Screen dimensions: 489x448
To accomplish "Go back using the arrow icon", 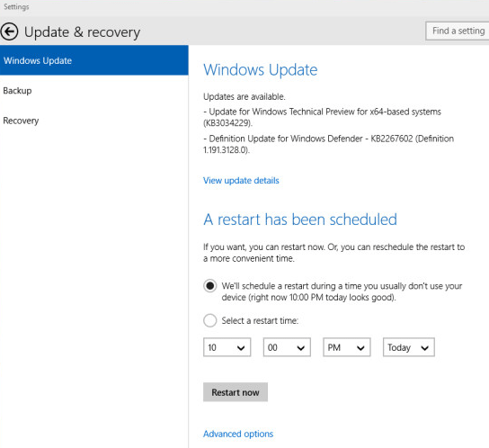I will [x=9, y=31].
